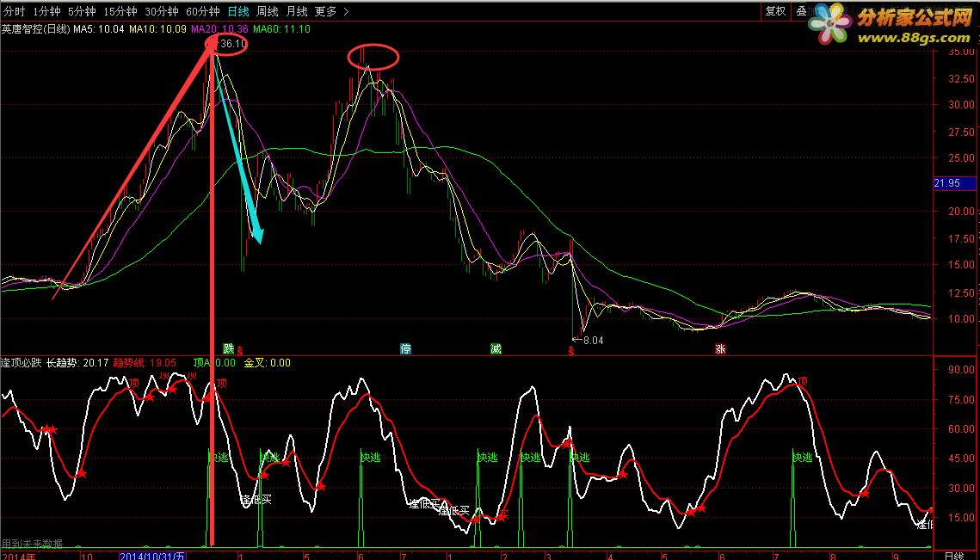The width and height of the screenshot is (980, 560).
Task: Click the 36.10 high price label
Action: (x=232, y=44)
